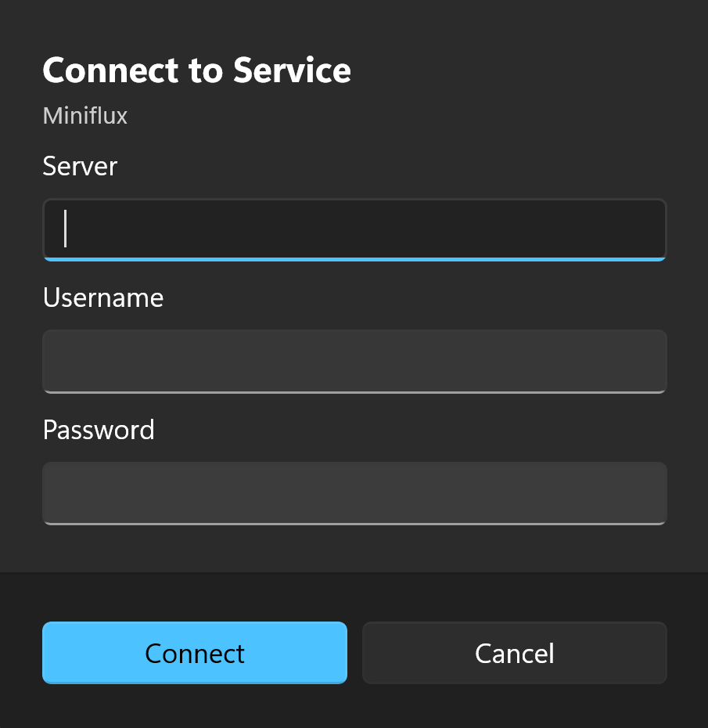This screenshot has width=708, height=728.
Task: Select the empty box for the Miniflux username
Action: tap(354, 362)
